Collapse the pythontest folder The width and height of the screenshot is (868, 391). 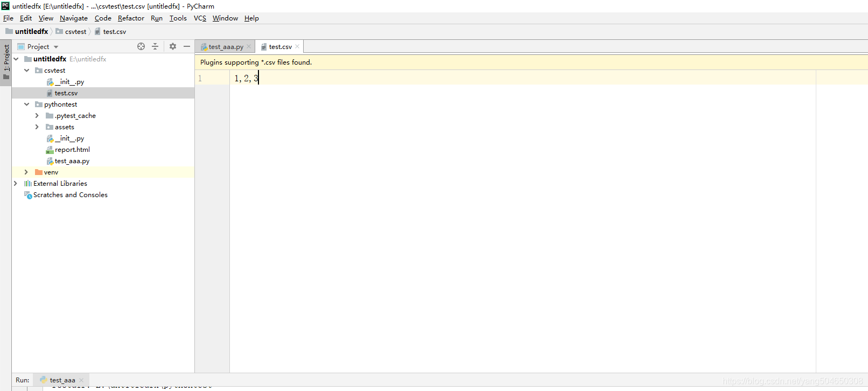27,104
